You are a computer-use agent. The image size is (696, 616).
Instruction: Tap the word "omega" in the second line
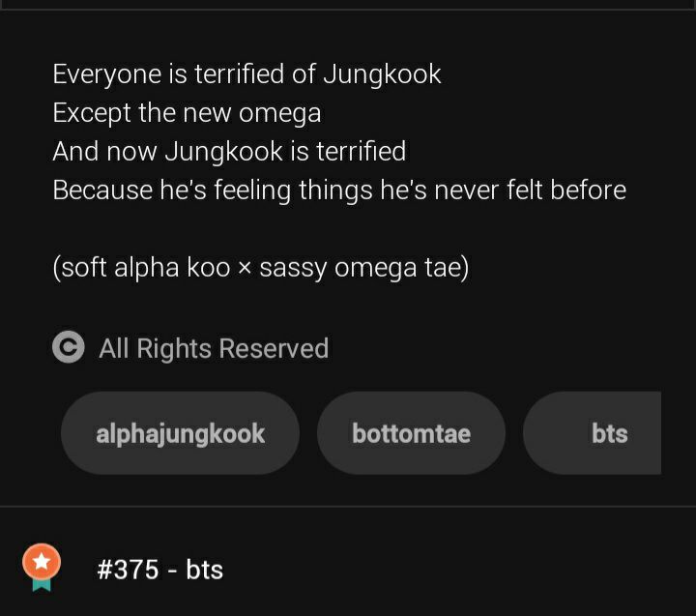(x=279, y=114)
